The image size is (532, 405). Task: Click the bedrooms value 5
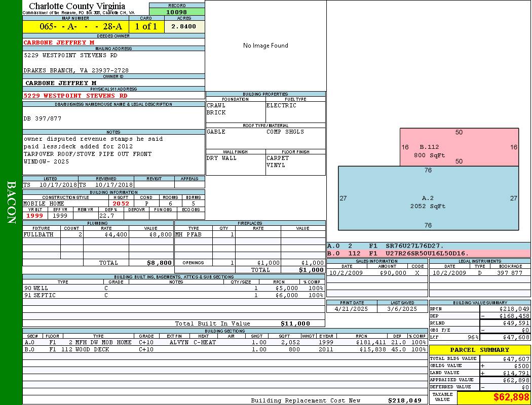(194, 204)
